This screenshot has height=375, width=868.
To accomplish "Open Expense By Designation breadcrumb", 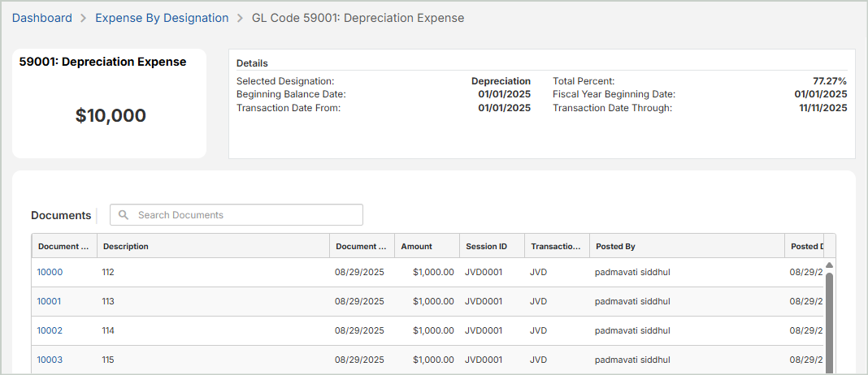I will [x=162, y=18].
